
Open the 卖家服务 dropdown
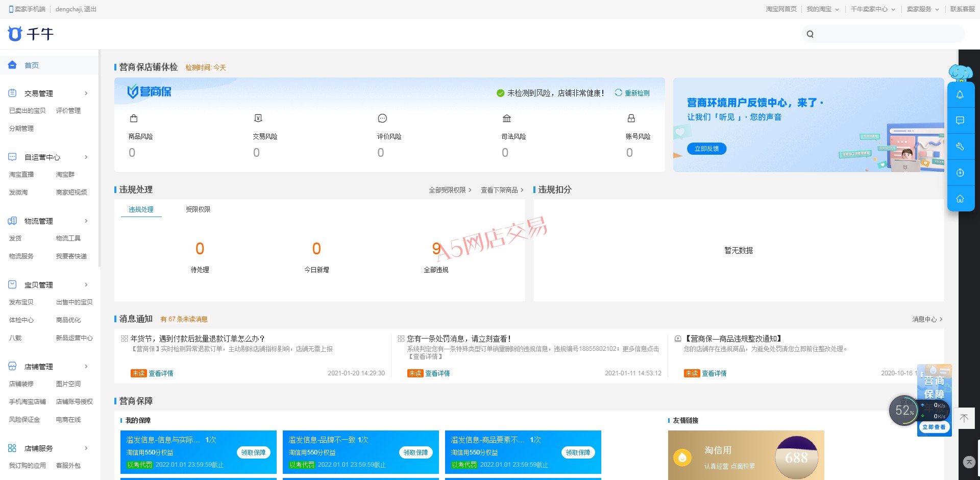(x=923, y=9)
